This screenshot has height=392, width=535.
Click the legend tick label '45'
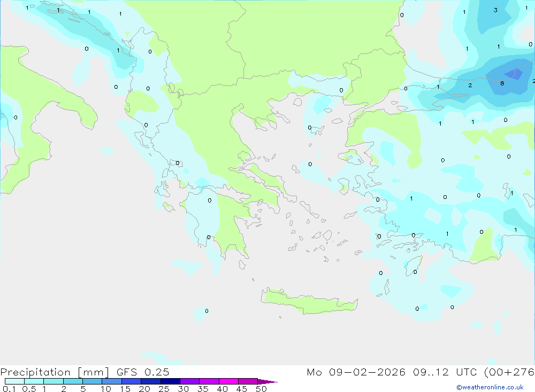coord(242,389)
